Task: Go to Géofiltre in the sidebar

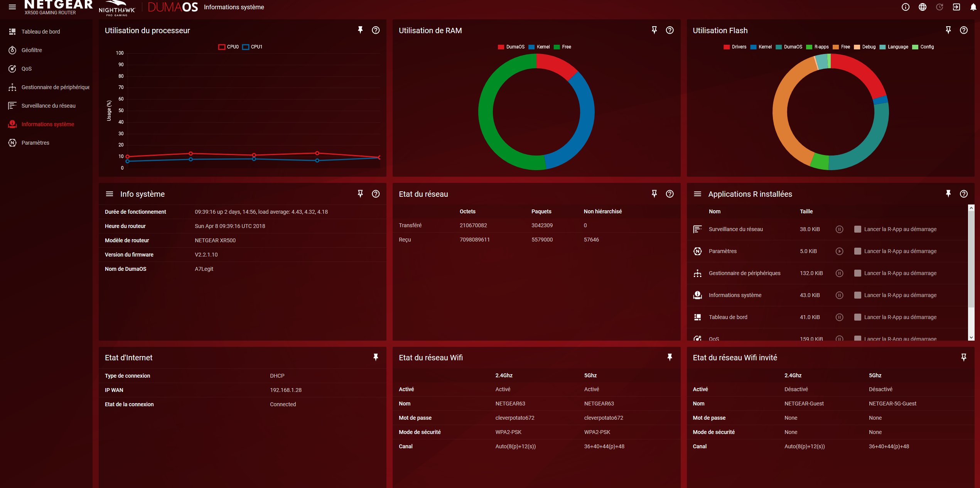Action: click(32, 50)
